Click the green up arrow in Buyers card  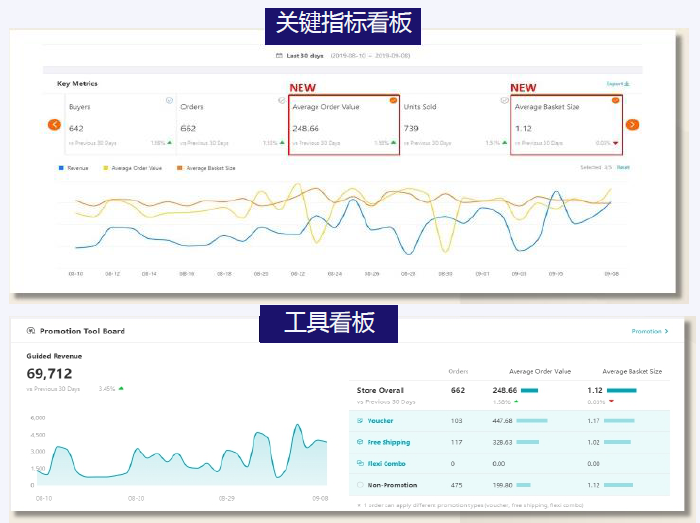coord(169,143)
